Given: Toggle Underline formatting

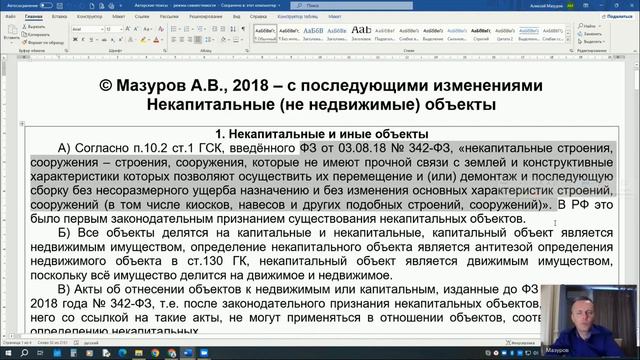Looking at the screenshot, I should point(91,40).
